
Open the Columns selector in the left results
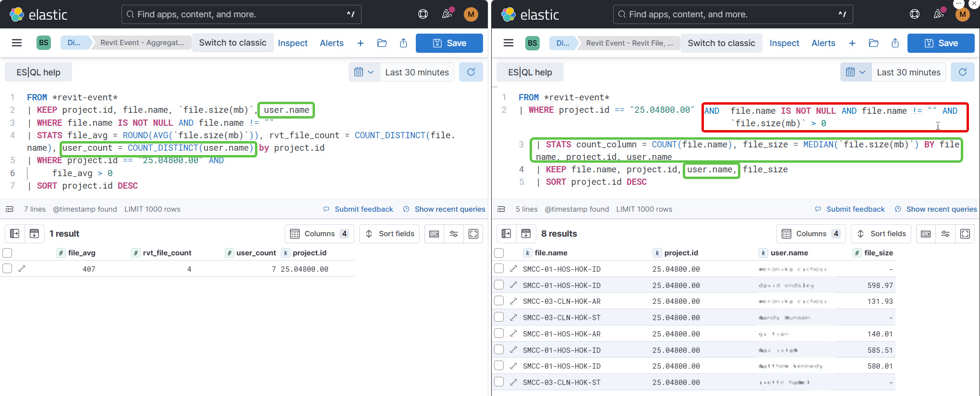coord(320,234)
